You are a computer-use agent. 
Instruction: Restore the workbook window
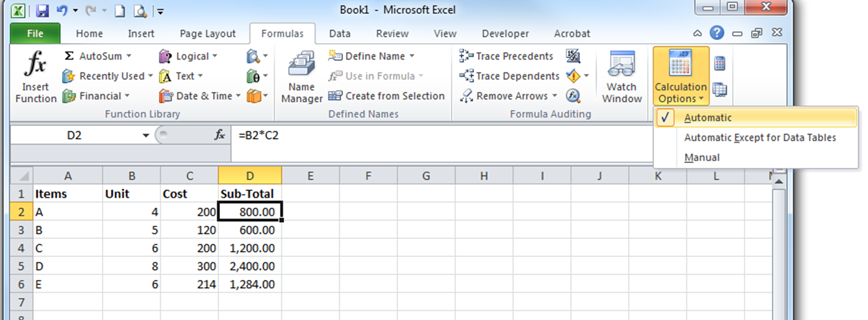[756, 33]
